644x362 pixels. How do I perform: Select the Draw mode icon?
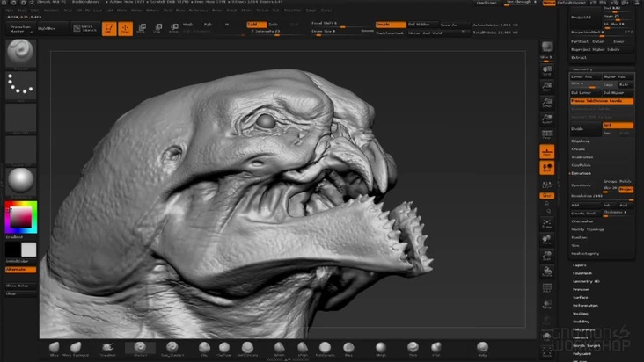click(126, 29)
